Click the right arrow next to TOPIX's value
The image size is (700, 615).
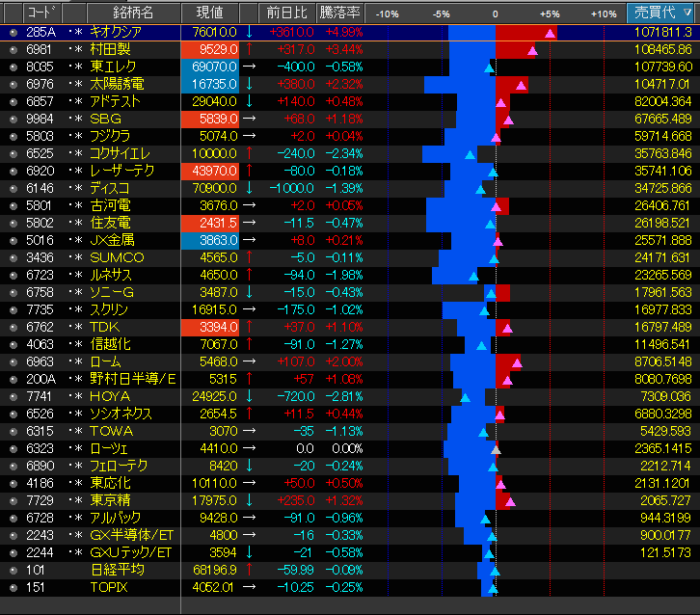tap(249, 587)
